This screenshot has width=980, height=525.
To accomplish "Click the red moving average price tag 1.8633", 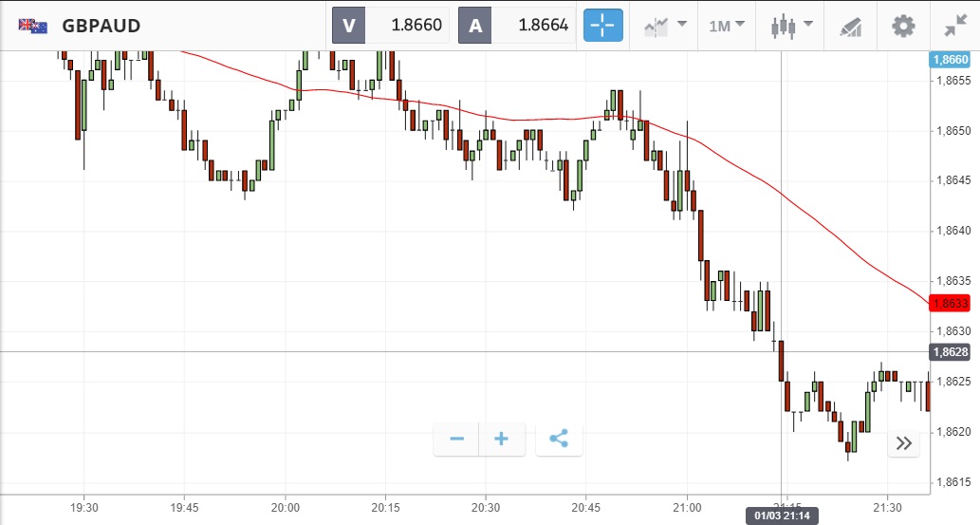I will click(950, 304).
